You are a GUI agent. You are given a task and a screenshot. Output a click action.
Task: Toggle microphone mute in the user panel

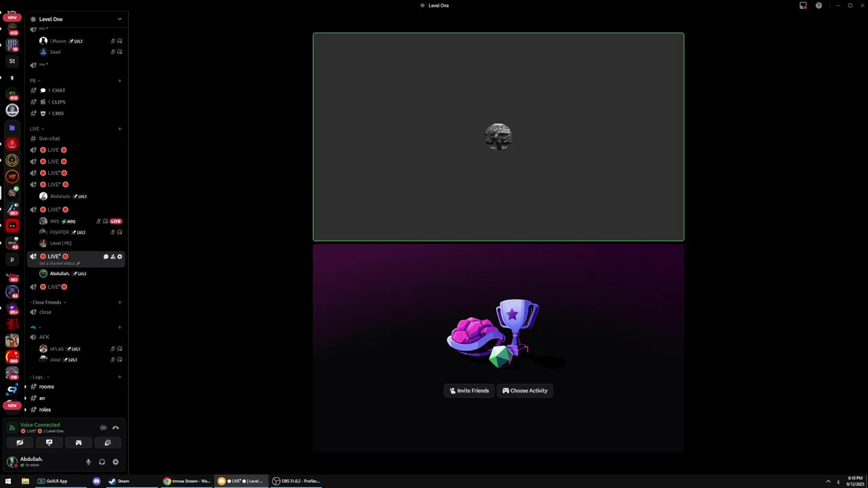88,462
